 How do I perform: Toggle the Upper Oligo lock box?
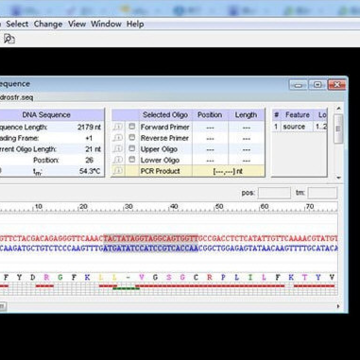(x=132, y=149)
